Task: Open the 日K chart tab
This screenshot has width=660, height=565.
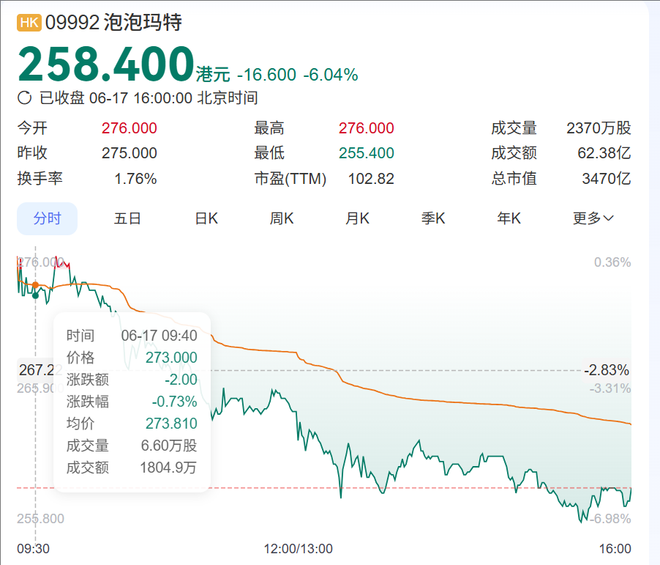Action: pos(206,219)
